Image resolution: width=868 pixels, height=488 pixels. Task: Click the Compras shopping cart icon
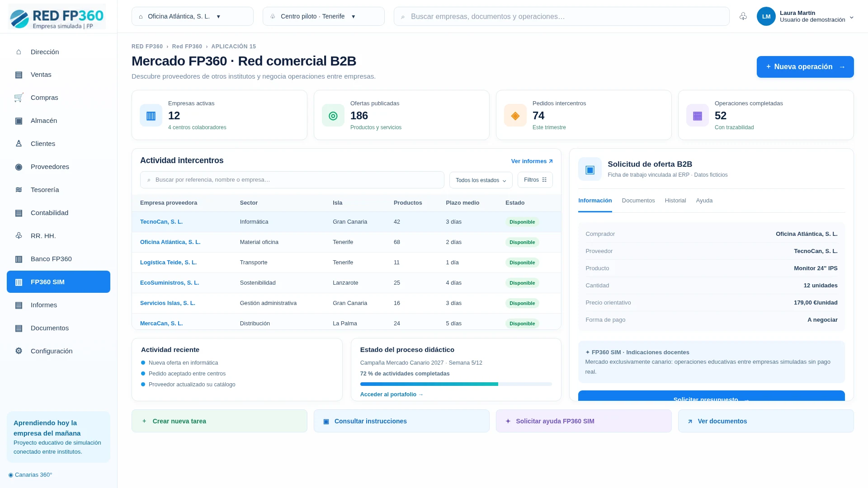point(19,98)
